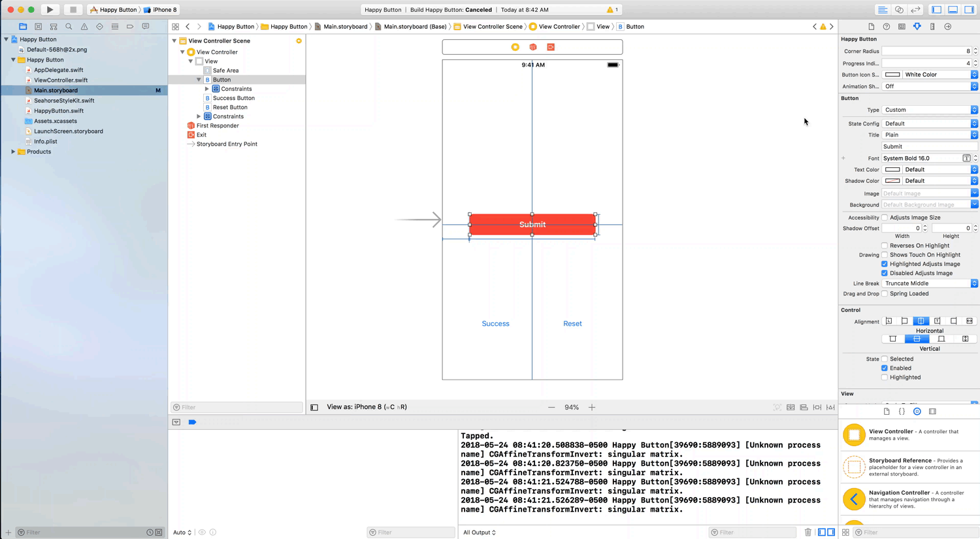The width and height of the screenshot is (980, 539).
Task: Show the Connections inspector icon
Action: coord(948,27)
